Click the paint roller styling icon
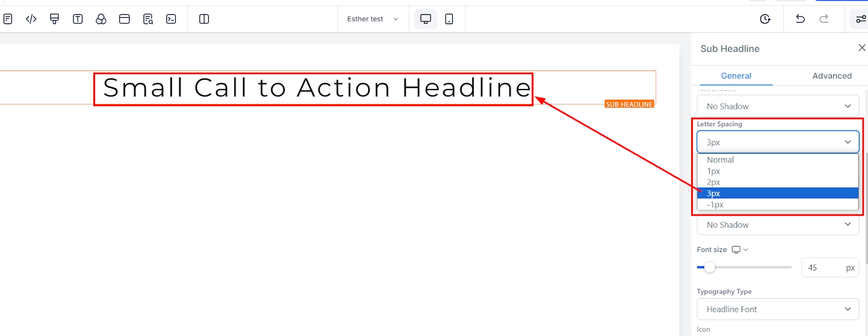Image resolution: width=868 pixels, height=336 pixels. (x=54, y=19)
